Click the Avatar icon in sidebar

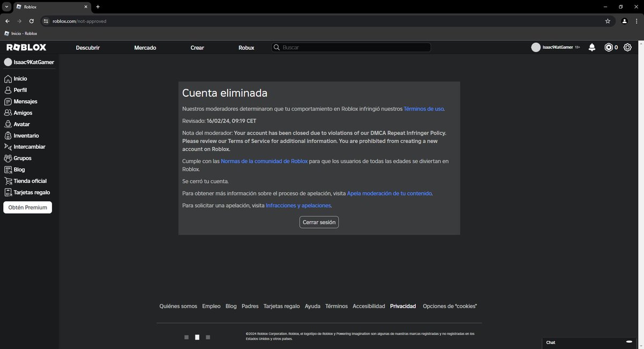(8, 124)
